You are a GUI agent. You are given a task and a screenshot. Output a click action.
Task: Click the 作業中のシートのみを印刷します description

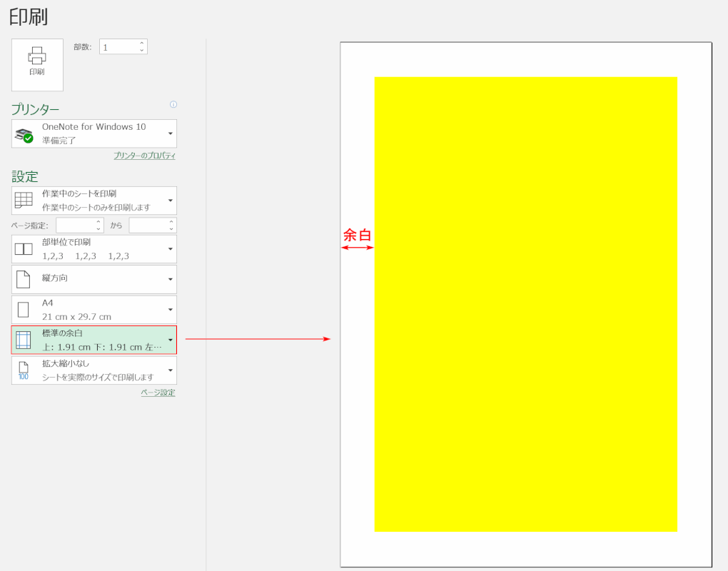coord(96,208)
